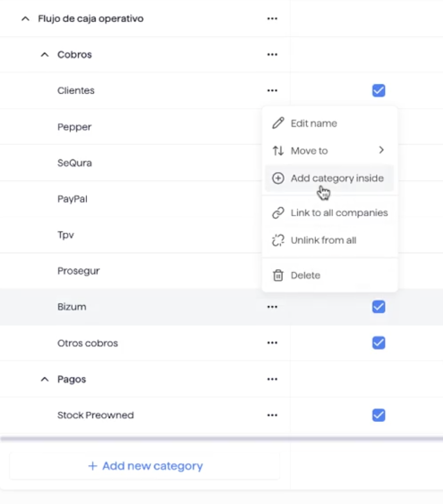The image size is (443, 504).
Task: Collapse the Pagos category
Action: tap(44, 379)
